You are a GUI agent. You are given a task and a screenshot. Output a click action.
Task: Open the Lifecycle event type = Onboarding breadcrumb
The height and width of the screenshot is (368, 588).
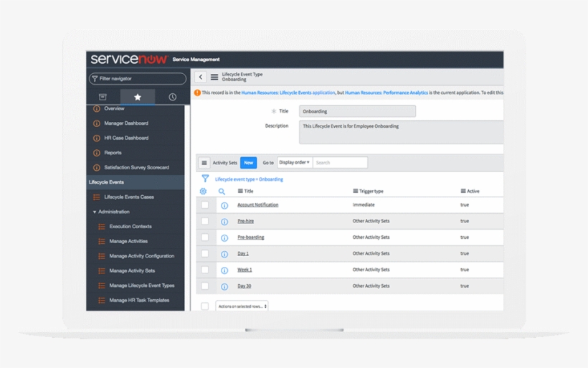[x=249, y=179]
